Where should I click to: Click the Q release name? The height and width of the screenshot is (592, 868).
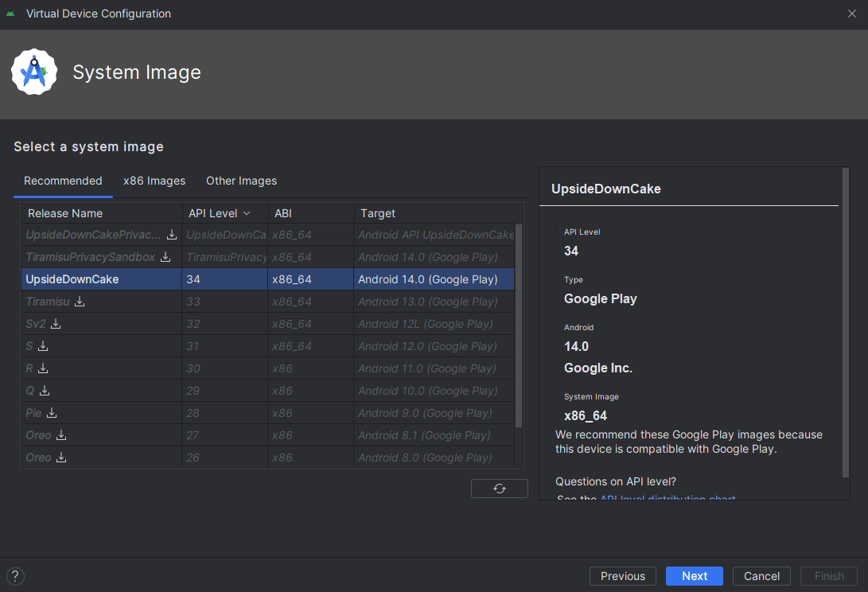tap(30, 391)
